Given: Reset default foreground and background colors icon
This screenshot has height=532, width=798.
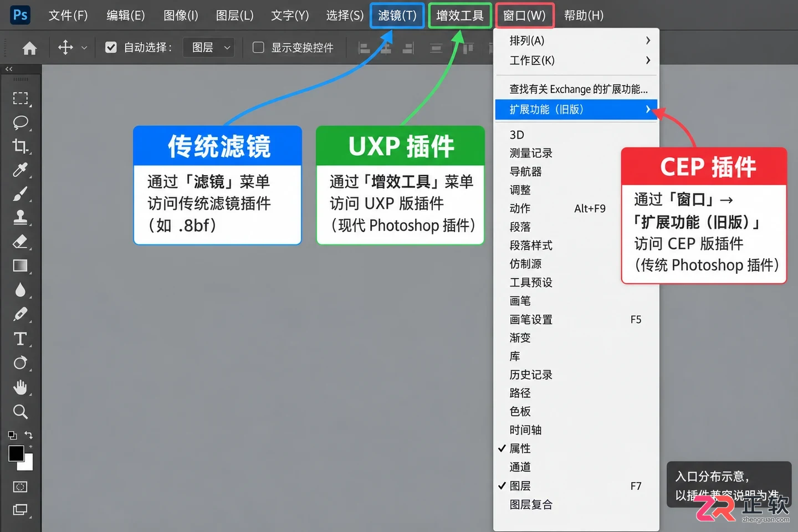Looking at the screenshot, I should click(x=12, y=436).
